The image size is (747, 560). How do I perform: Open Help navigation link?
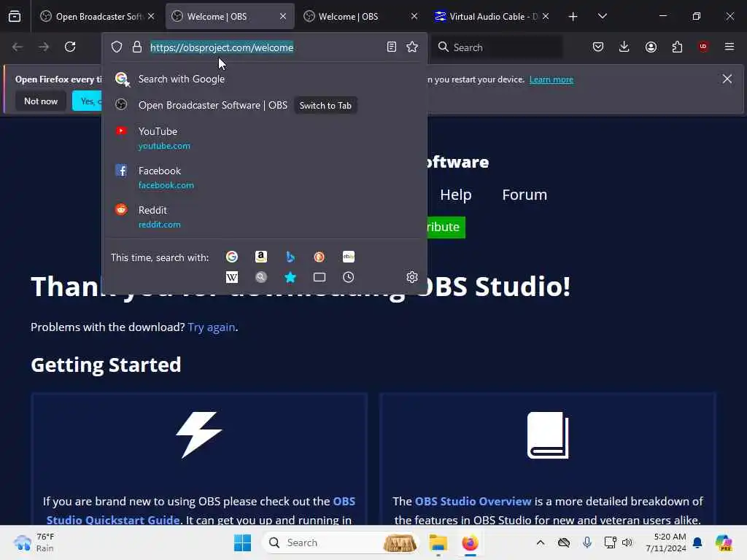click(456, 195)
